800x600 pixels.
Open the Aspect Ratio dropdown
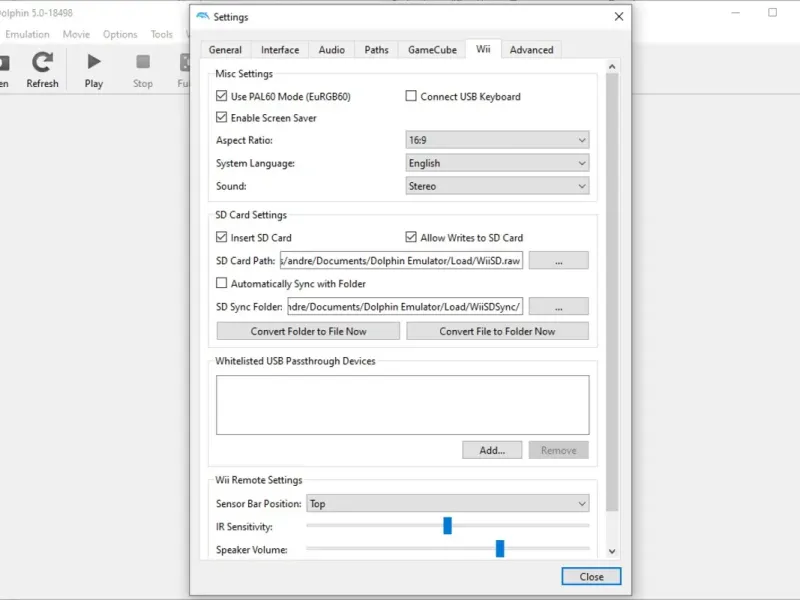pyautogui.click(x=497, y=140)
